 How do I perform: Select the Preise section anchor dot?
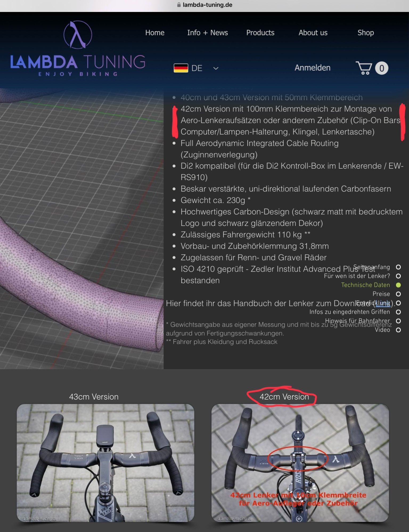398,294
